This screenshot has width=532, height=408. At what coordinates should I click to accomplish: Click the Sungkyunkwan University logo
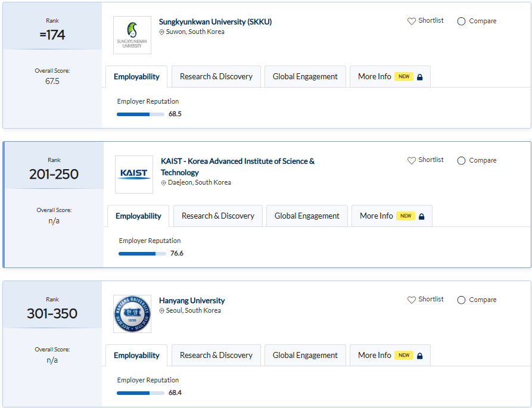132,35
